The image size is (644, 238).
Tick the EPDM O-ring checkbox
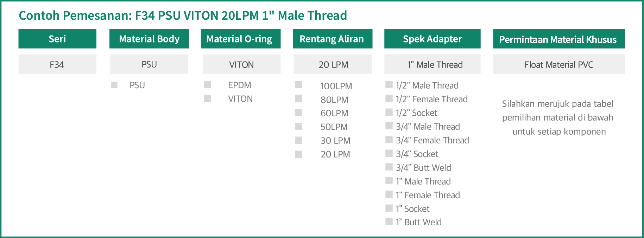click(208, 85)
